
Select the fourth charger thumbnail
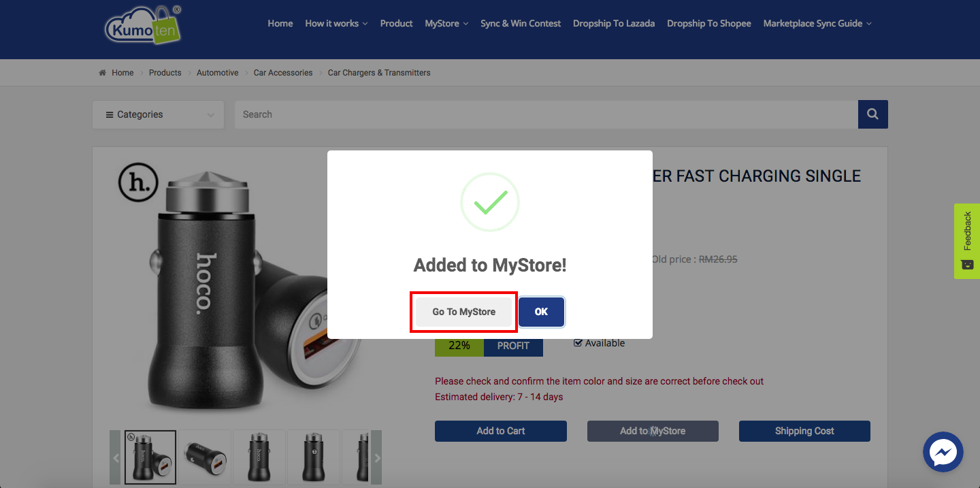click(x=314, y=457)
